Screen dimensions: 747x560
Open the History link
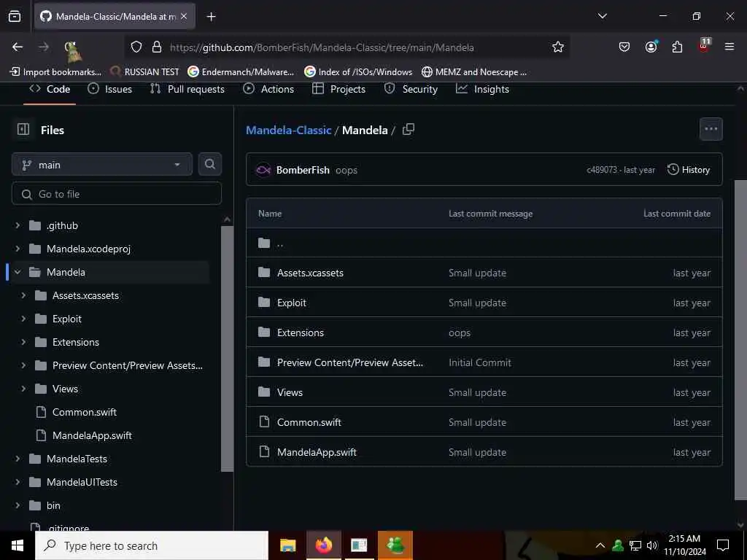(689, 169)
